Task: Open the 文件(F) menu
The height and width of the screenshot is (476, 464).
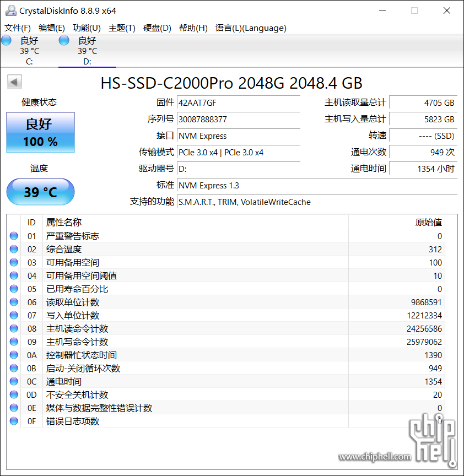Action: point(18,28)
